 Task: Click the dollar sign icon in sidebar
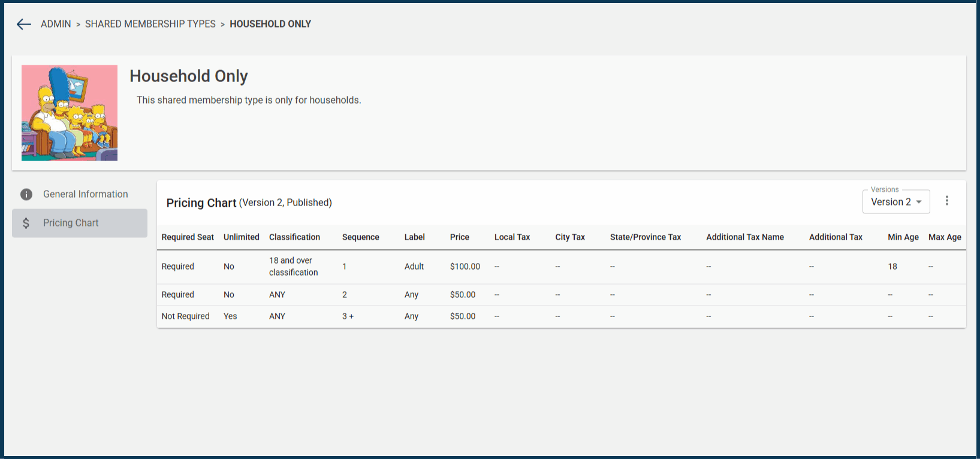click(26, 223)
